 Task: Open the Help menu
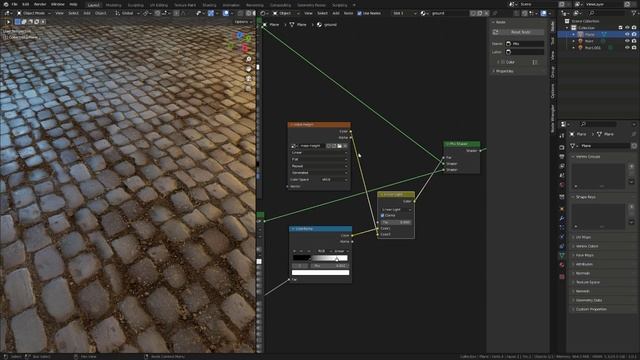click(73, 4)
